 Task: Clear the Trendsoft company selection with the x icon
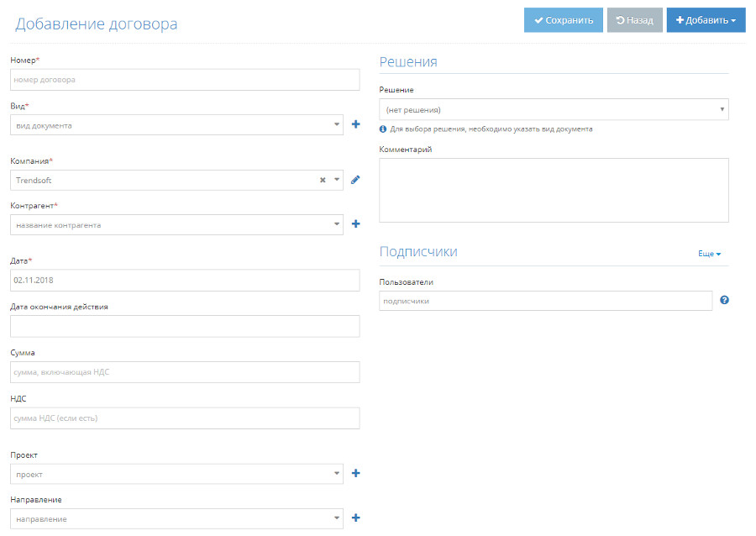tap(323, 180)
